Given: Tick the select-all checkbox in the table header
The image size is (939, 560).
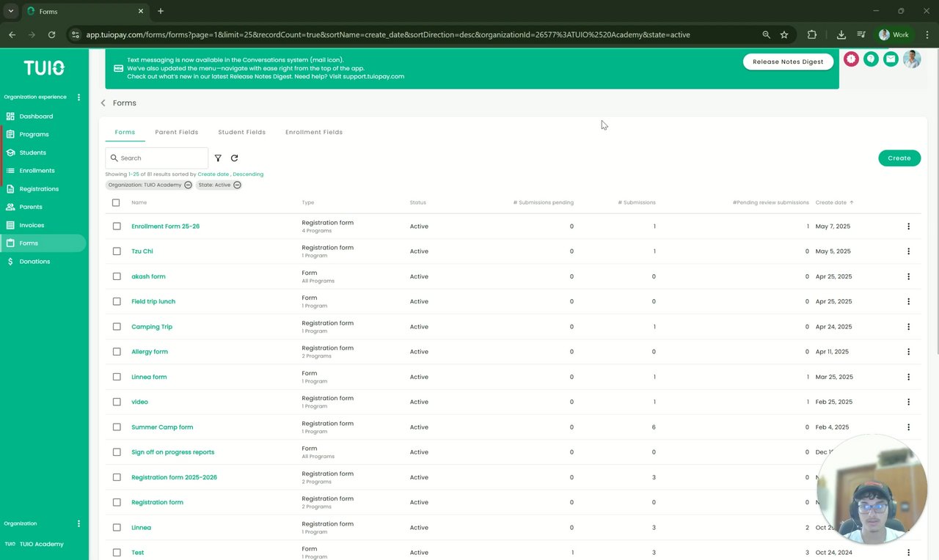Looking at the screenshot, I should coord(116,202).
